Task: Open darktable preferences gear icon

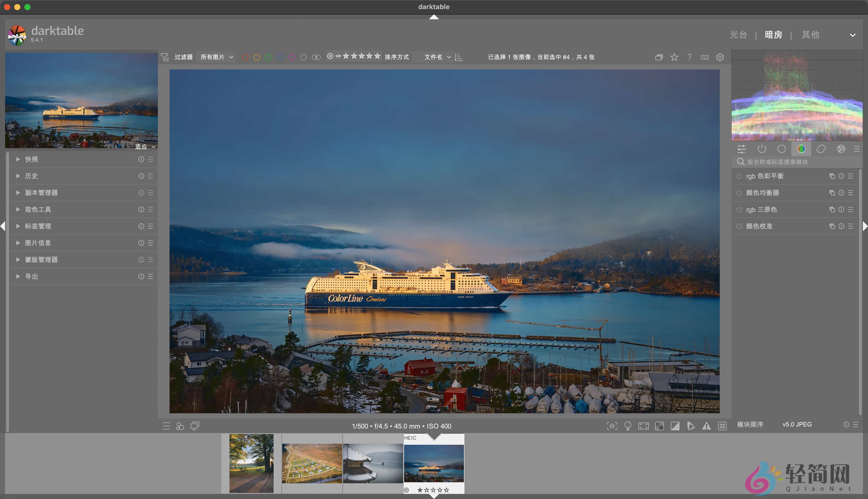Action: pyautogui.click(x=720, y=57)
